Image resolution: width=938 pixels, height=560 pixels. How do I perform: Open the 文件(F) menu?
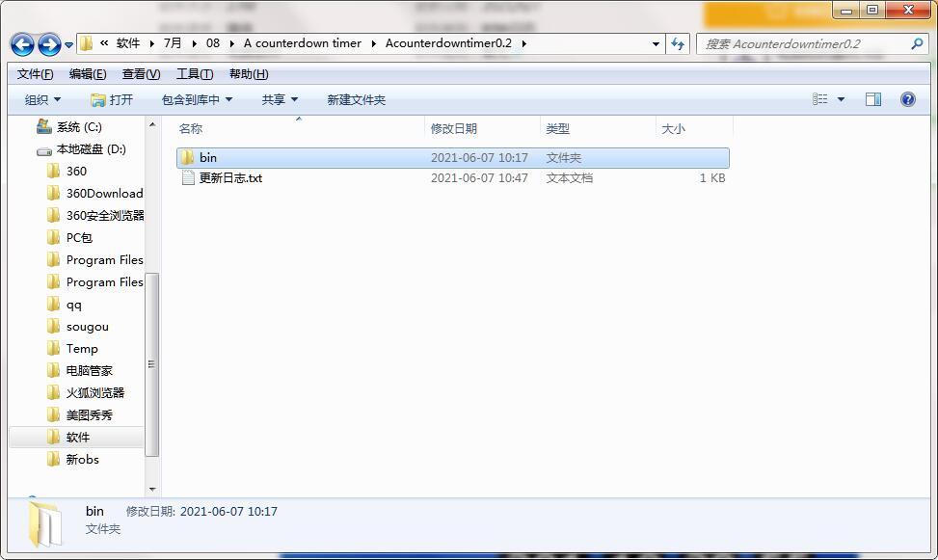point(35,74)
